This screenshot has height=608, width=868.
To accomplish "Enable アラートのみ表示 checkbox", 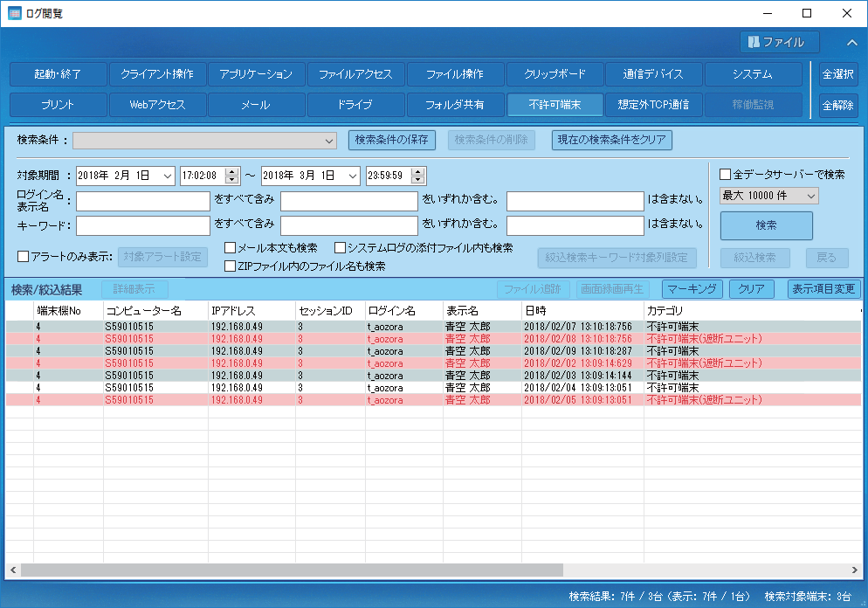I will (24, 256).
